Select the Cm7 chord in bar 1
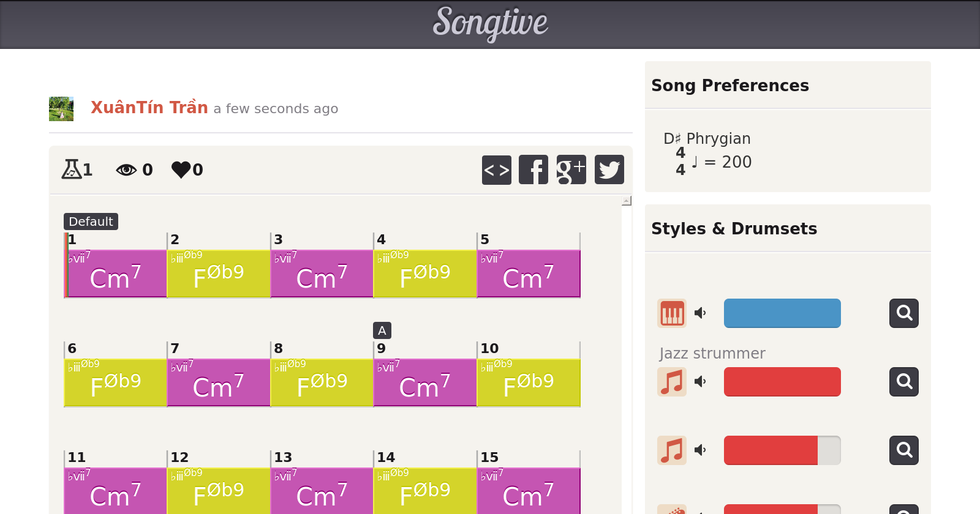Screen dimensions: 980x514 tap(116, 274)
